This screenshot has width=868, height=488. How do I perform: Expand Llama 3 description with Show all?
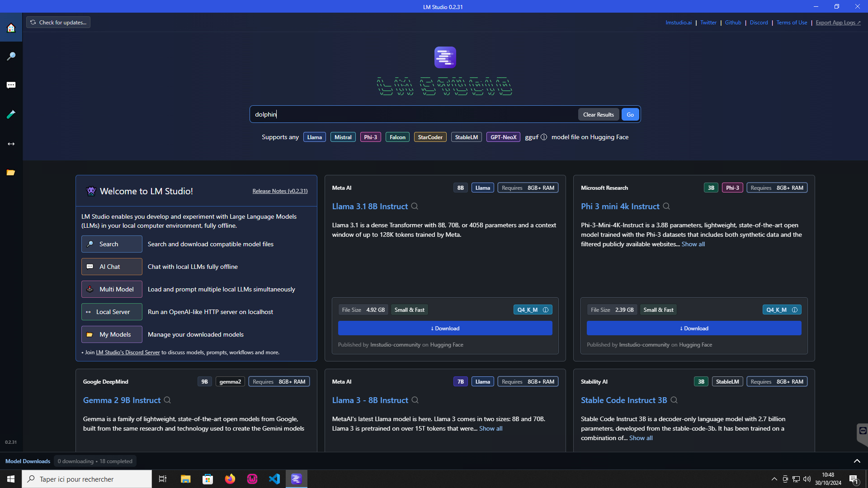(491, 429)
